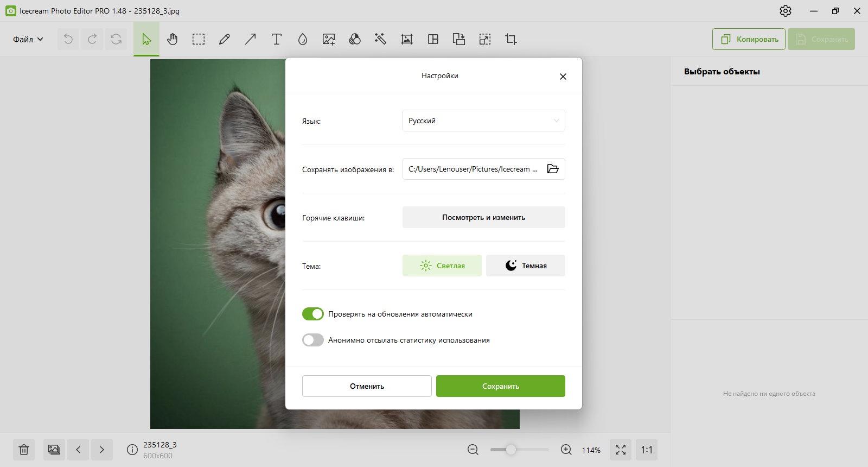Screen dimensions: 868x467
Task: Click the reset changes circular arrows icon
Action: point(116,39)
